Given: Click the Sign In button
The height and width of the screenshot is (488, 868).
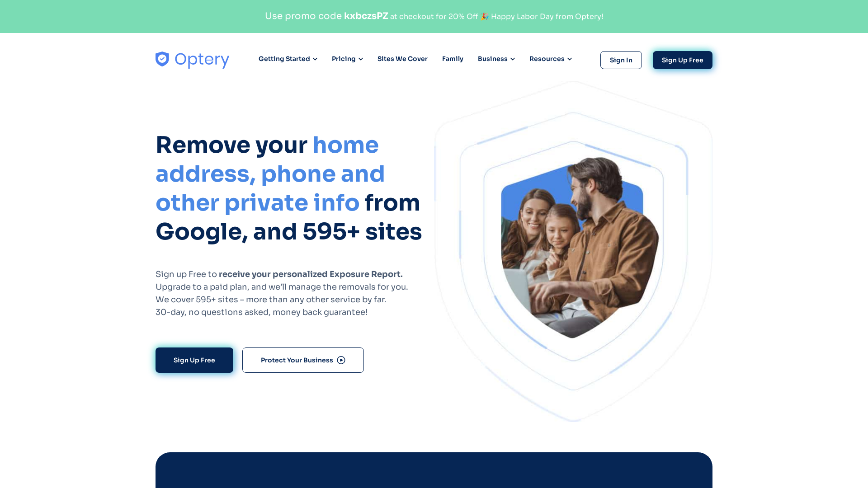Looking at the screenshot, I should [x=621, y=60].
